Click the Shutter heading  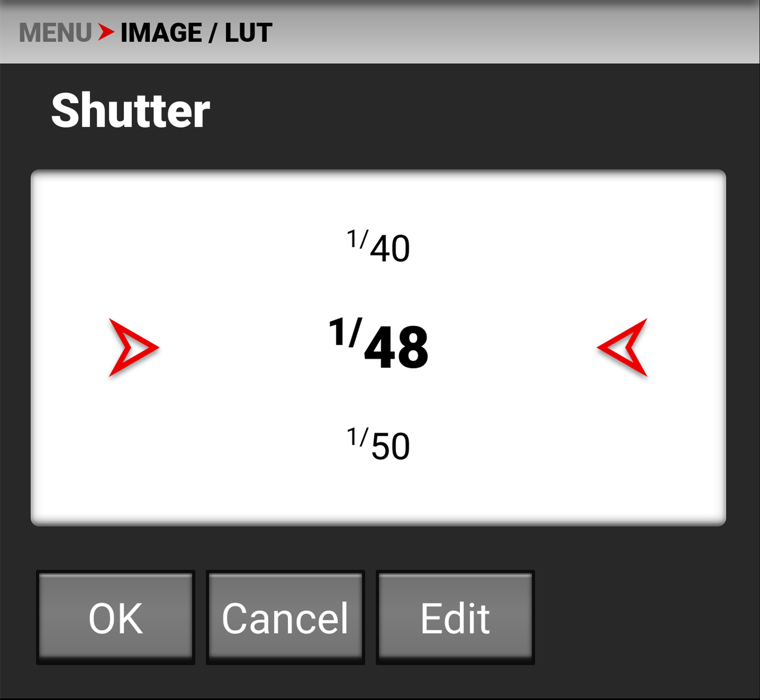click(x=131, y=111)
